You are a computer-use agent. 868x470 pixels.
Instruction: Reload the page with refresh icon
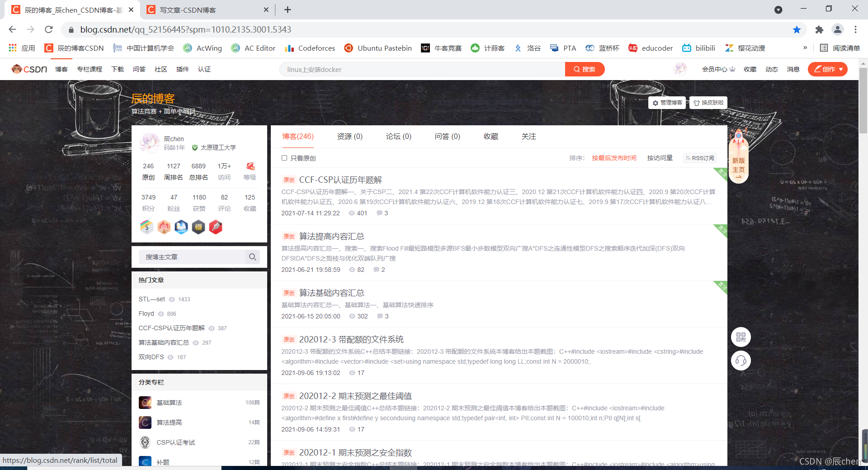coord(49,29)
